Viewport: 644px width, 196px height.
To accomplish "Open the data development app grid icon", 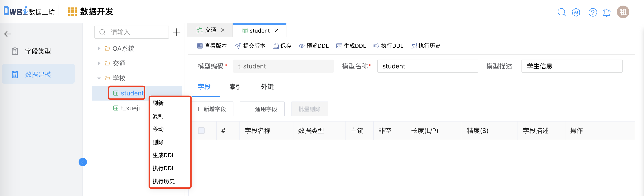I will (x=72, y=12).
